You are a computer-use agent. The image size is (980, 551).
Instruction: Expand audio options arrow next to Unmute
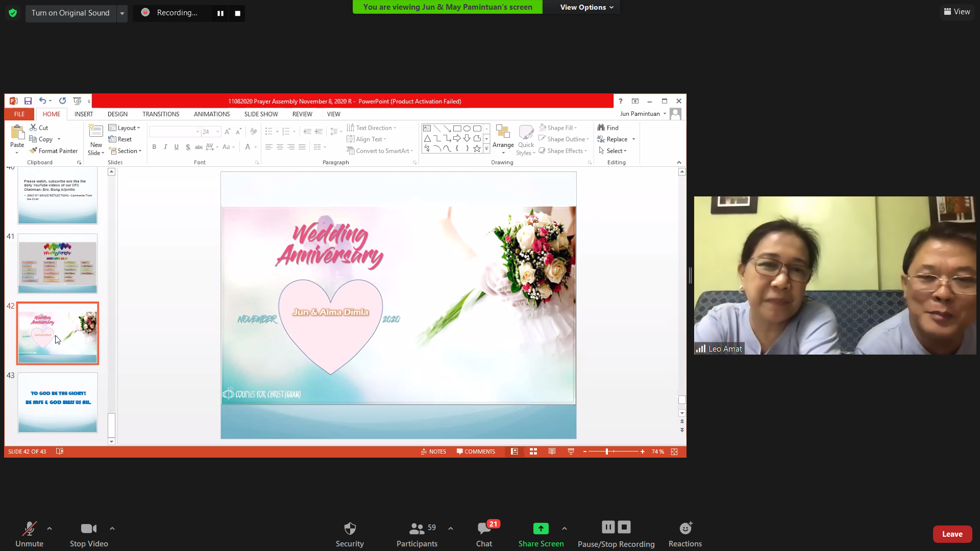50,529
